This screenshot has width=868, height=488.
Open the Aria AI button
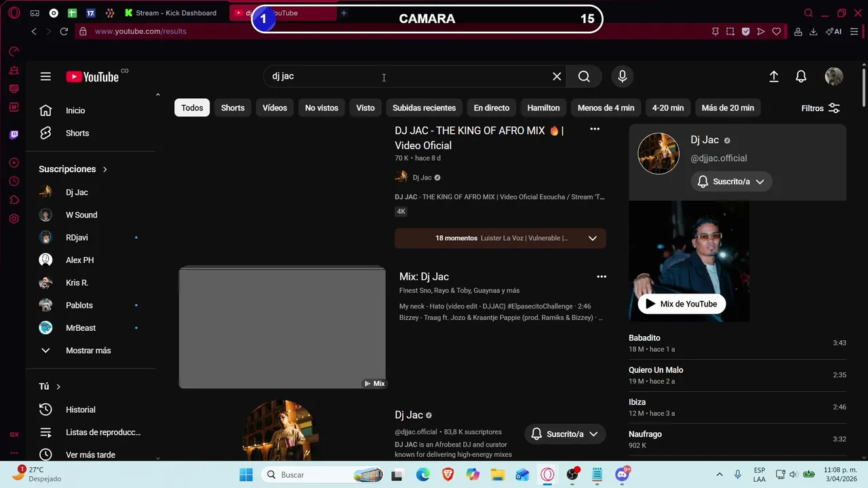(x=833, y=31)
